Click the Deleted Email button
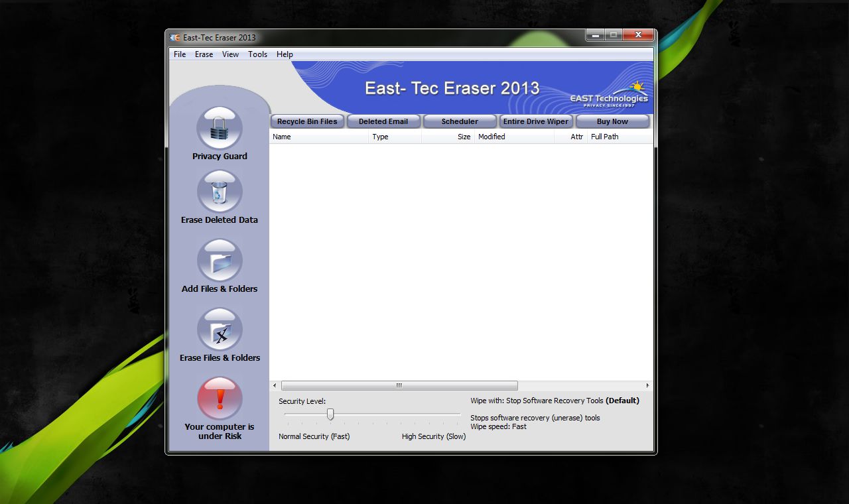 (x=383, y=121)
